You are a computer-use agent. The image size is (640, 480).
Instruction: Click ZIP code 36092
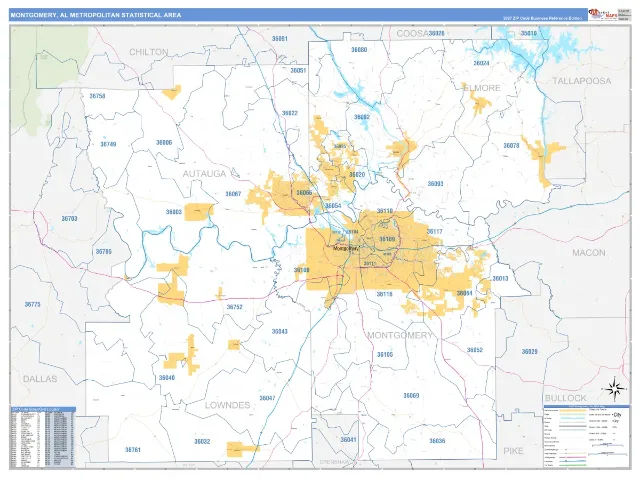coord(362,117)
